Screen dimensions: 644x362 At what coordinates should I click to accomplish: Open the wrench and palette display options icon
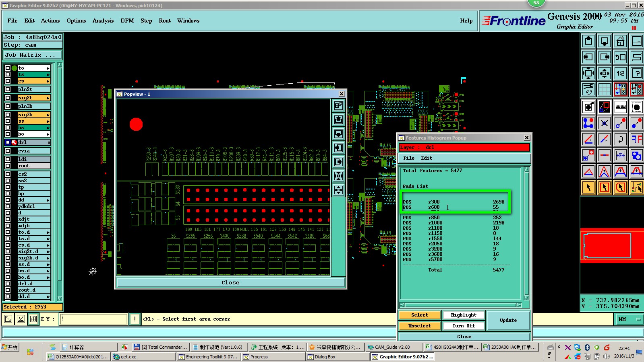point(588,89)
